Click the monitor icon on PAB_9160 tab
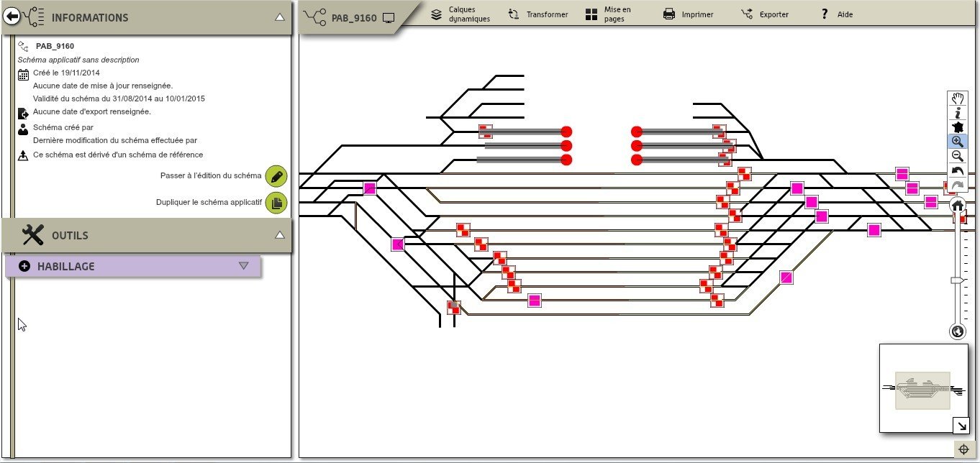The height and width of the screenshot is (463, 980). 389,18
